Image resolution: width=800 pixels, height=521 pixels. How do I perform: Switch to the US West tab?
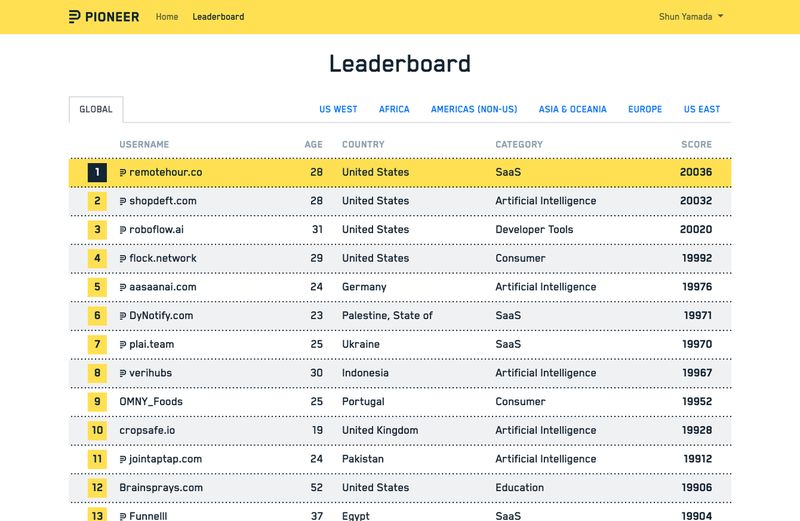pyautogui.click(x=338, y=110)
